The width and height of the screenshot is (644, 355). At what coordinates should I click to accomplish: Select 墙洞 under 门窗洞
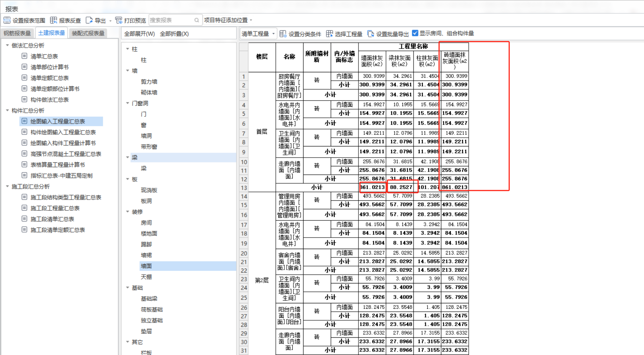[146, 136]
